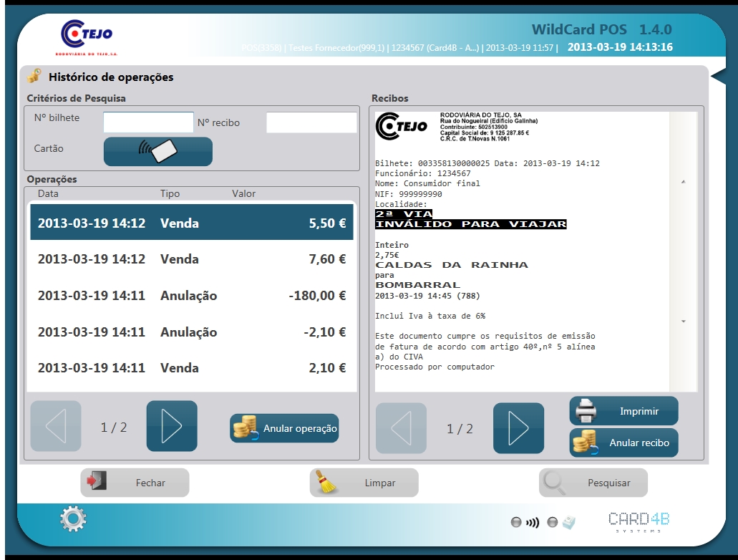Click the printer icon for Imprimir
738x560 pixels.
pyautogui.click(x=587, y=411)
